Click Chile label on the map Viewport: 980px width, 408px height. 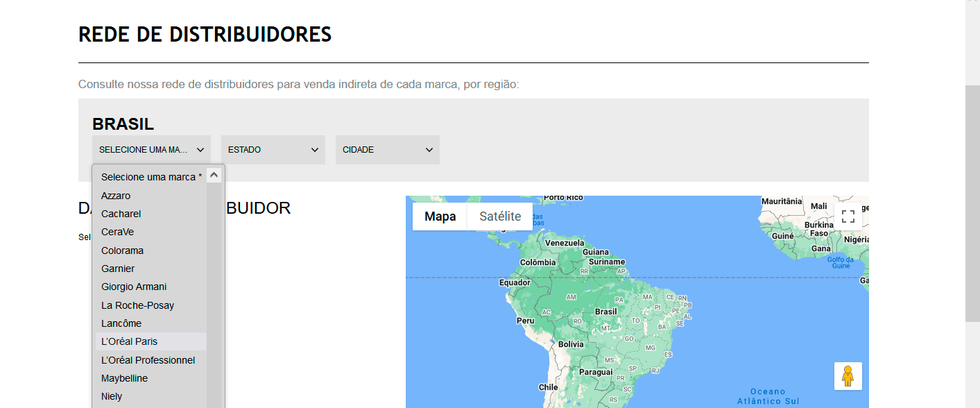pyautogui.click(x=548, y=387)
